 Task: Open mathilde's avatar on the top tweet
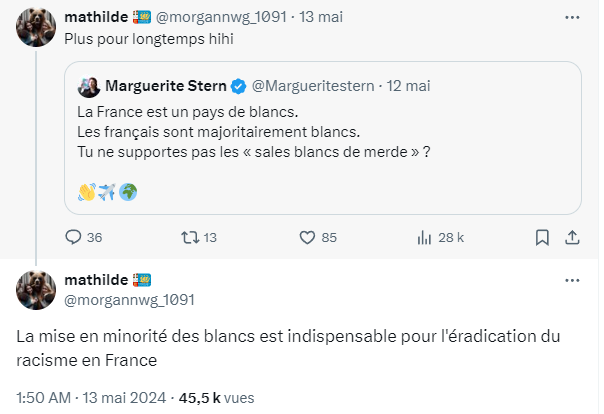point(36,28)
